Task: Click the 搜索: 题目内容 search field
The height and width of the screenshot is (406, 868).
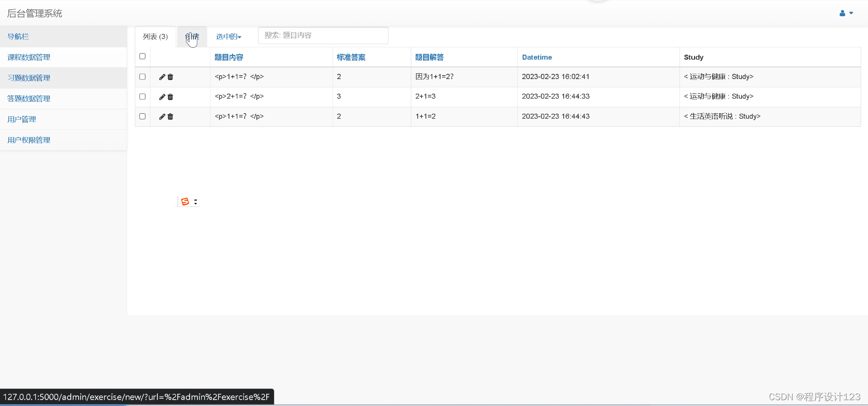Action: [x=323, y=36]
